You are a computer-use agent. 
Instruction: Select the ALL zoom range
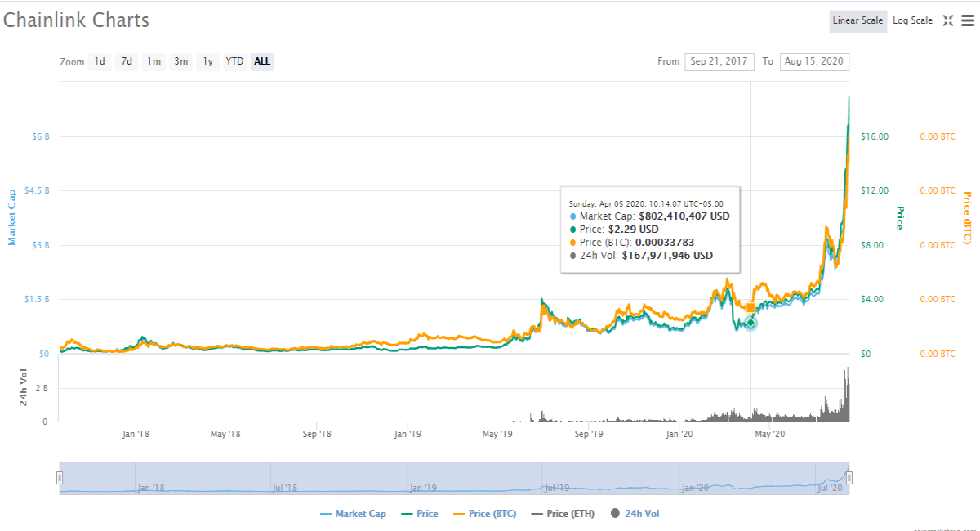262,61
